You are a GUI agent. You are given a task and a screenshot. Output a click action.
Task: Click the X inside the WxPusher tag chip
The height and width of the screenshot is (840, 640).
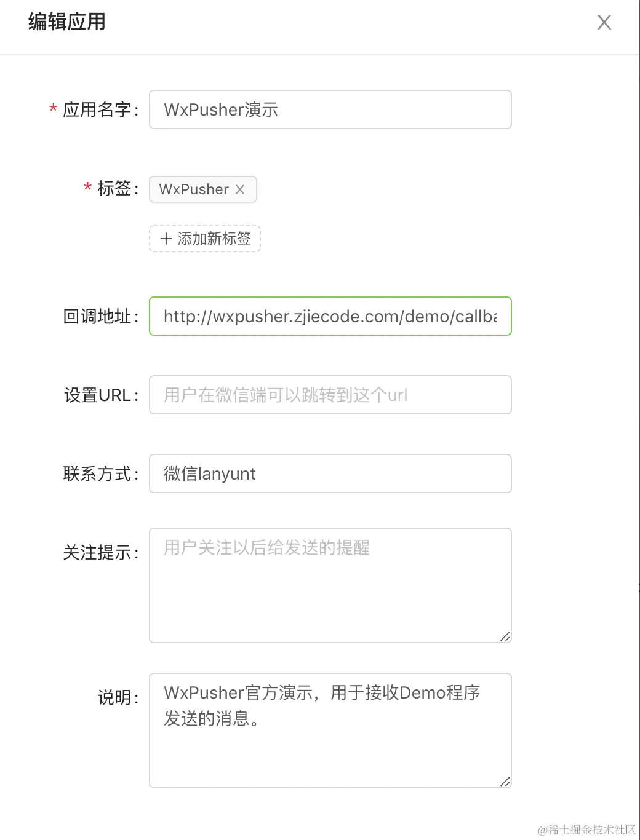[241, 189]
